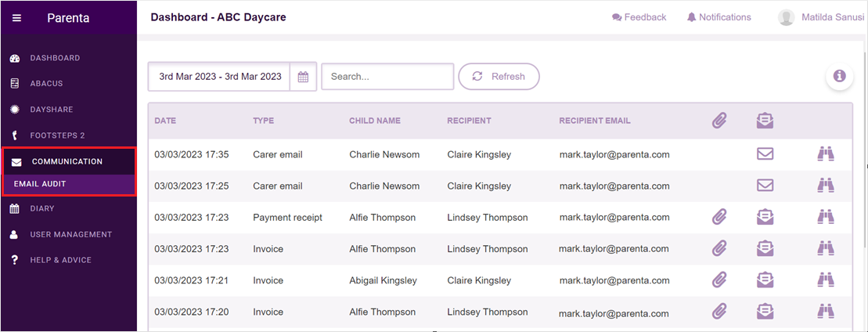View binoculars icon for 17:35 Carer email
The image size is (868, 332).
(826, 154)
